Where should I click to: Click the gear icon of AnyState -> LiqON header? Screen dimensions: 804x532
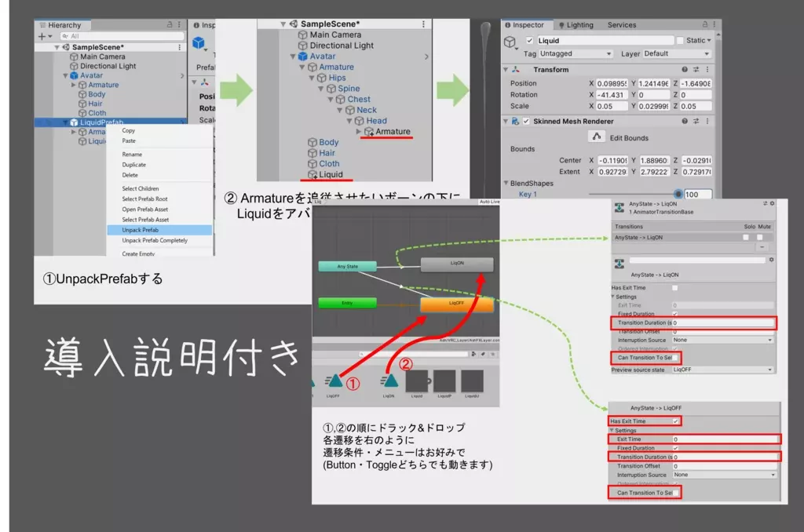[x=772, y=203]
